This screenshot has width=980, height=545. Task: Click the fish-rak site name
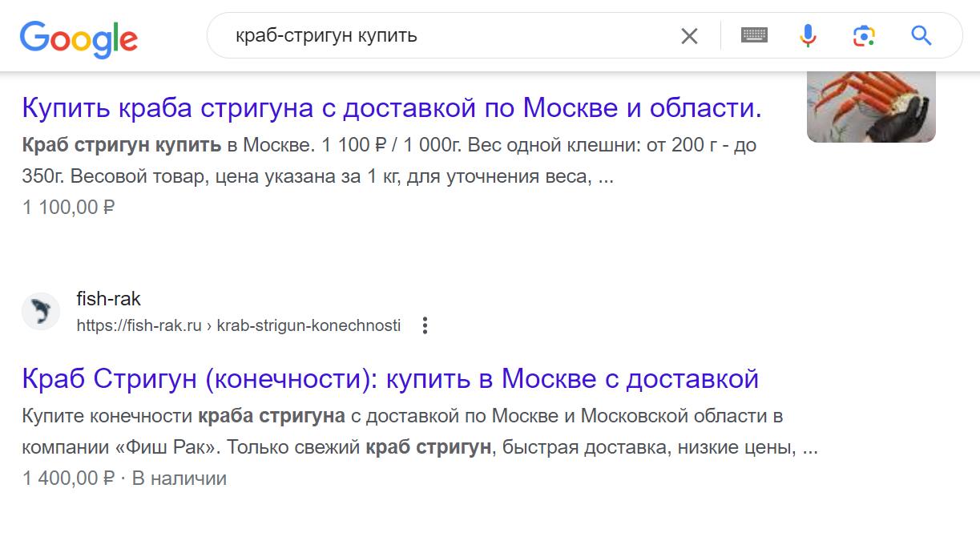coord(108,299)
